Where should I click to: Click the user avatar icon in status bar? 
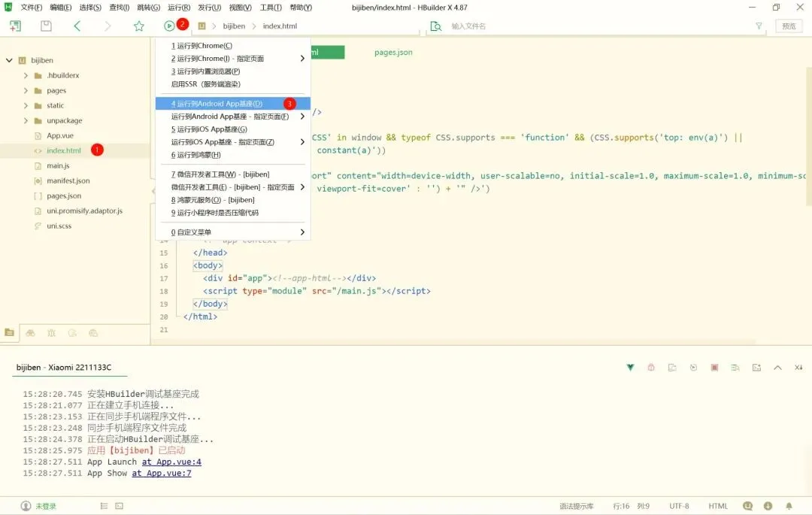coord(26,506)
